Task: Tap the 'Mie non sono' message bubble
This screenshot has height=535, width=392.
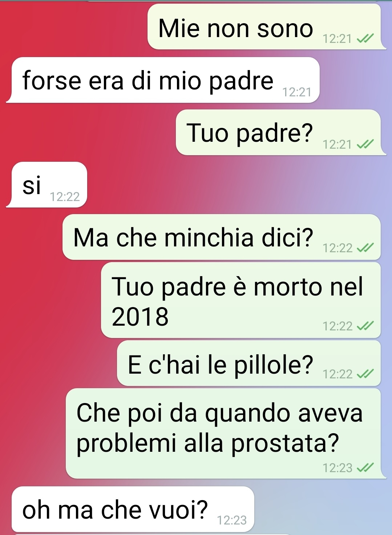Action: 264,27
